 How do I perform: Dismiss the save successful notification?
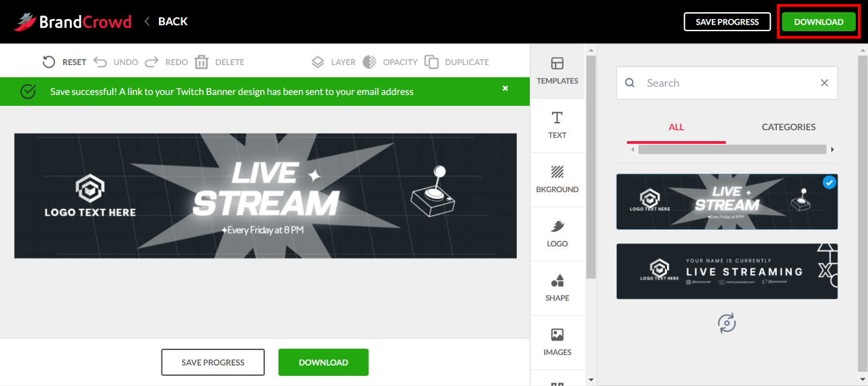(x=505, y=88)
